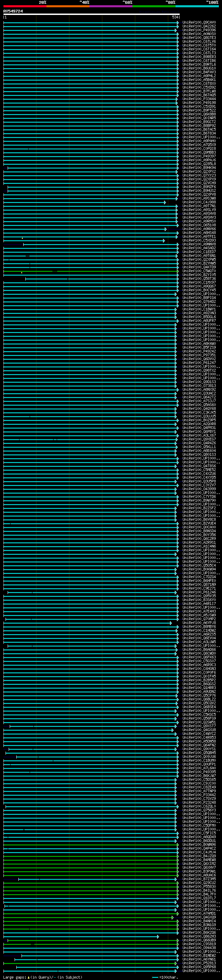Select hit label UniRef100_A9S3W8
The height and width of the screenshot is (980, 222).
[199, 198]
